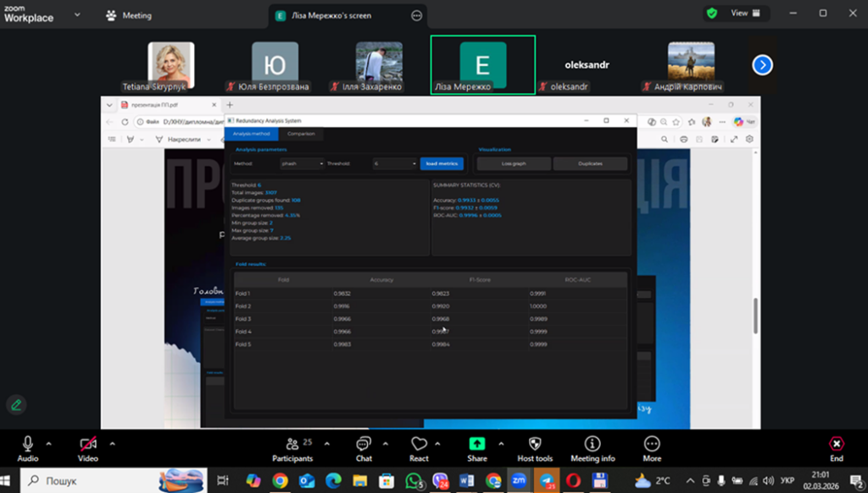Image resolution: width=868 pixels, height=493 pixels.
Task: Expand video options arrow next to Video
Action: (112, 443)
